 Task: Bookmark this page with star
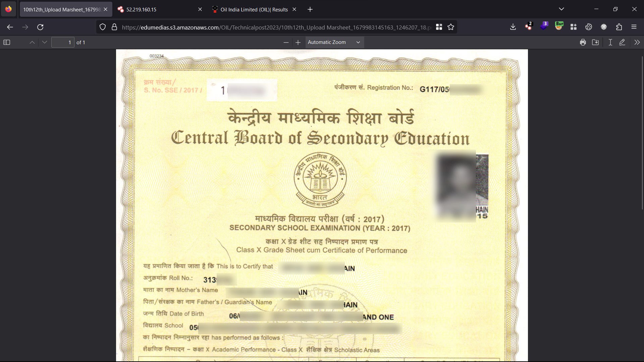451,27
